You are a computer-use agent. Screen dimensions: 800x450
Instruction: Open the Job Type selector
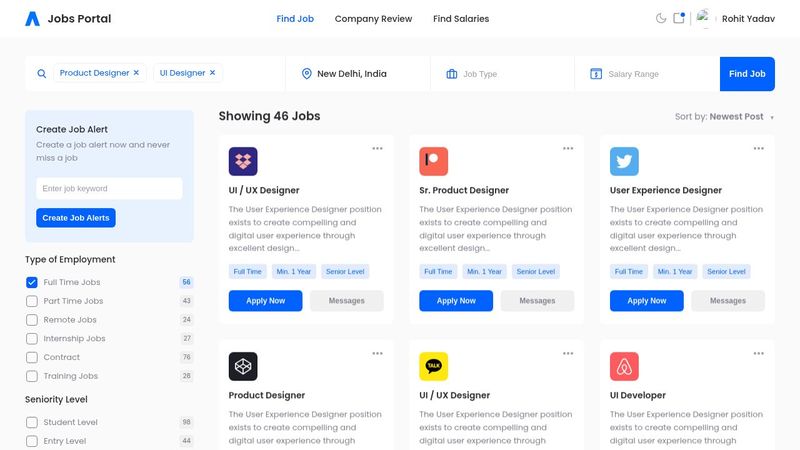point(503,74)
